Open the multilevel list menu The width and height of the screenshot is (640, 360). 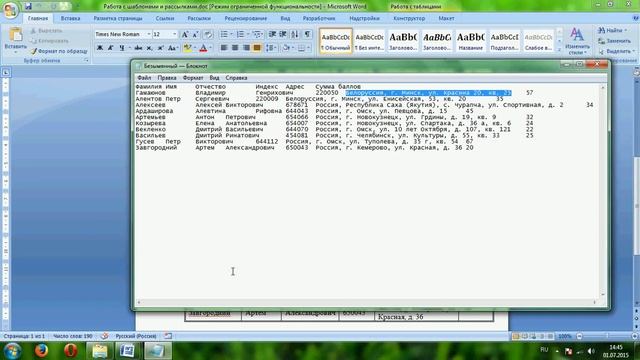tap(257, 34)
